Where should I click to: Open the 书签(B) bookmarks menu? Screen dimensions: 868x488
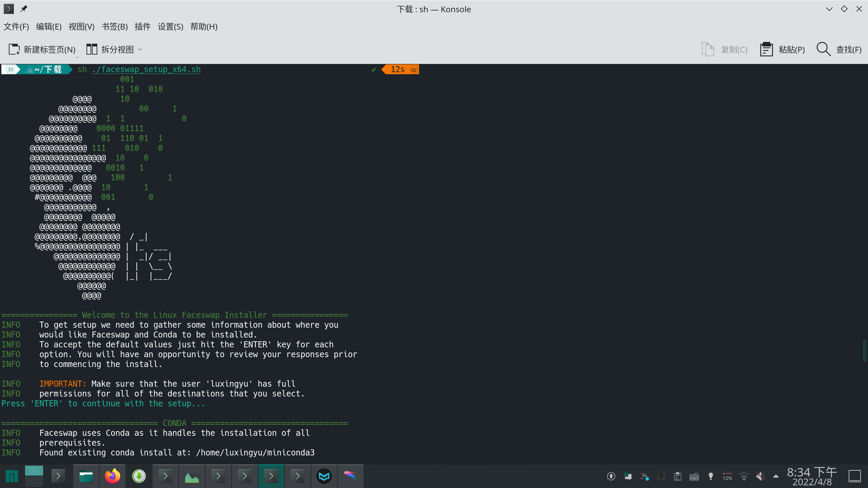(115, 26)
